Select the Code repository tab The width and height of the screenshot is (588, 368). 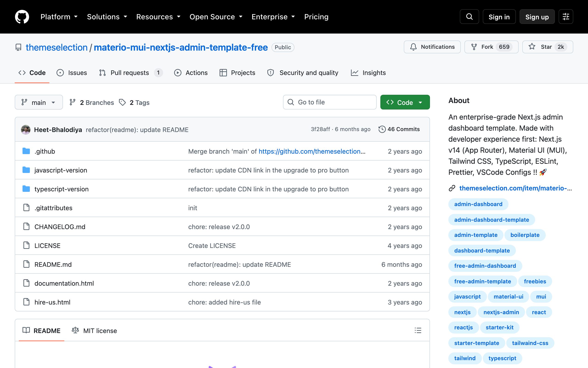coord(32,73)
